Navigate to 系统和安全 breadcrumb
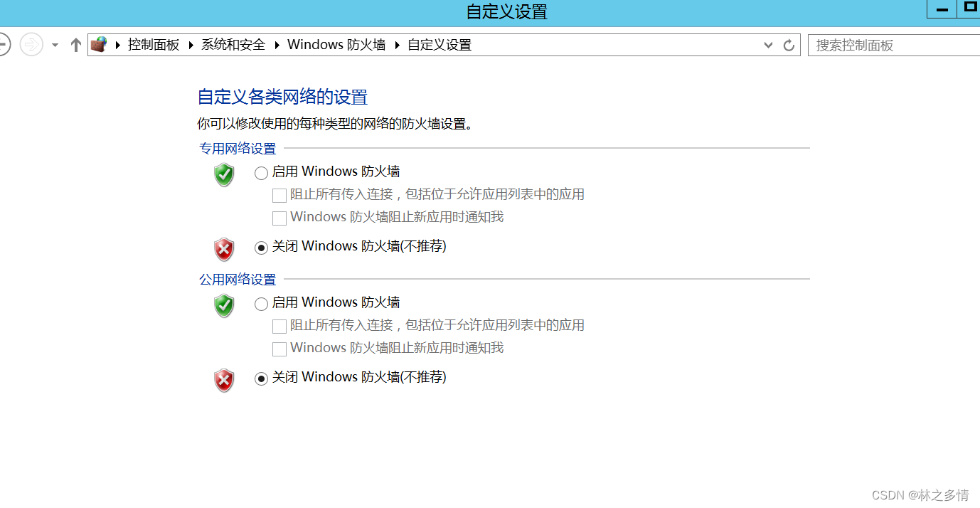The height and width of the screenshot is (508, 980). pos(233,45)
